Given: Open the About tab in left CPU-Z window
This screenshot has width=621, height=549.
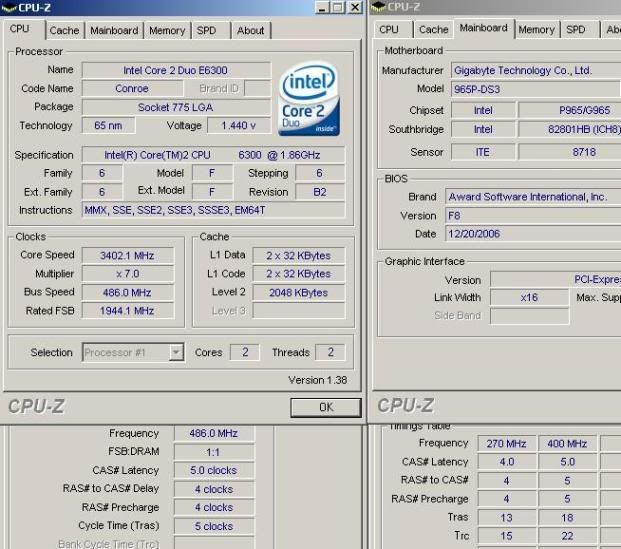Looking at the screenshot, I should [x=250, y=30].
